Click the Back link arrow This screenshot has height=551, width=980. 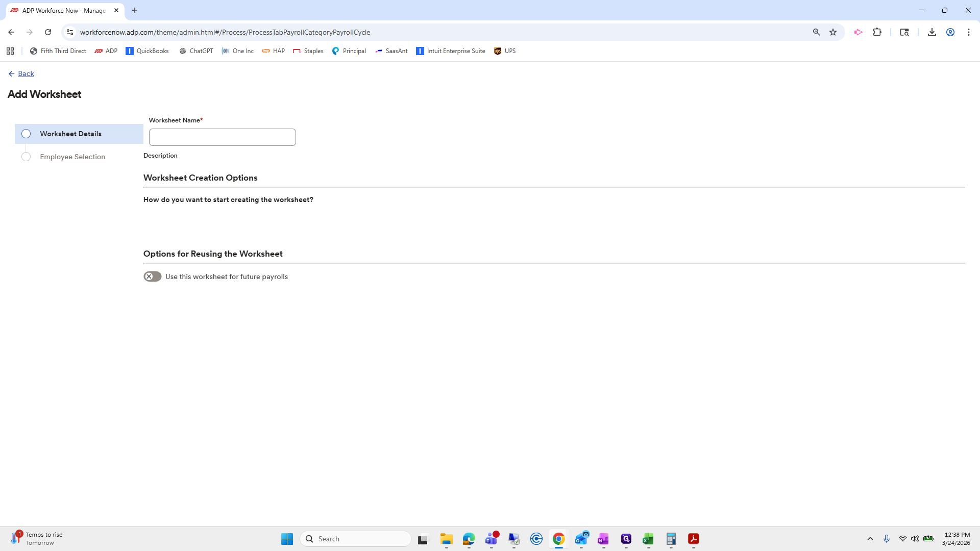[11, 74]
